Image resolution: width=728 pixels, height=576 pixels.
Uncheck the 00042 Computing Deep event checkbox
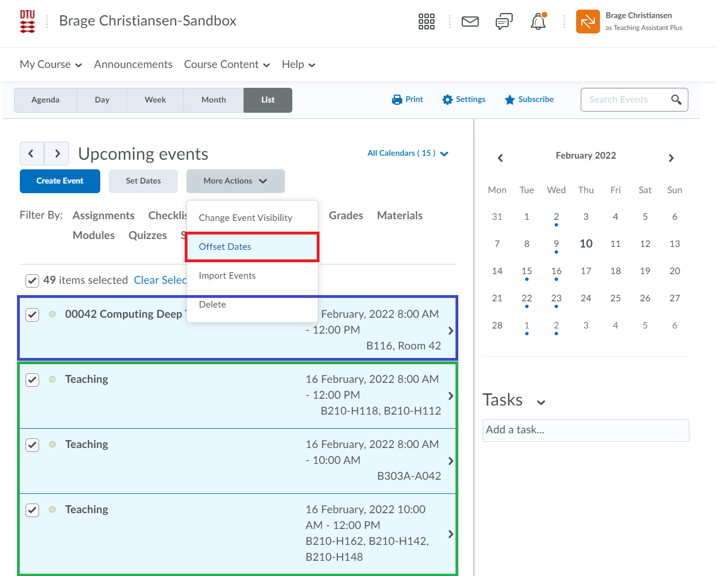32,314
